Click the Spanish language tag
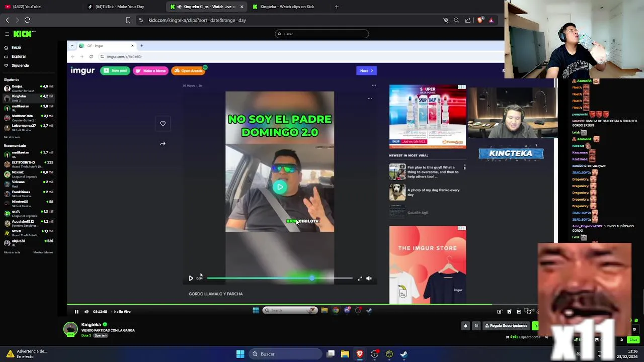The width and height of the screenshot is (644, 362). pos(101,335)
